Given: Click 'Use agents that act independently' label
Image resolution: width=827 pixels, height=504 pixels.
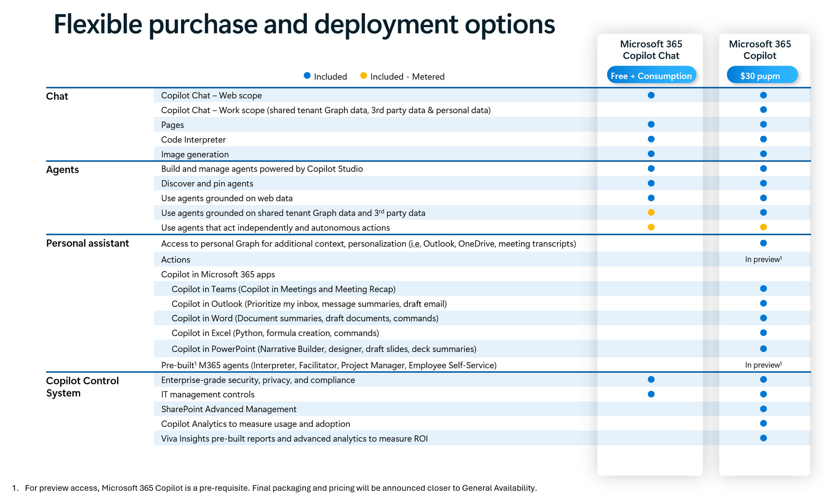Looking at the screenshot, I should (275, 228).
